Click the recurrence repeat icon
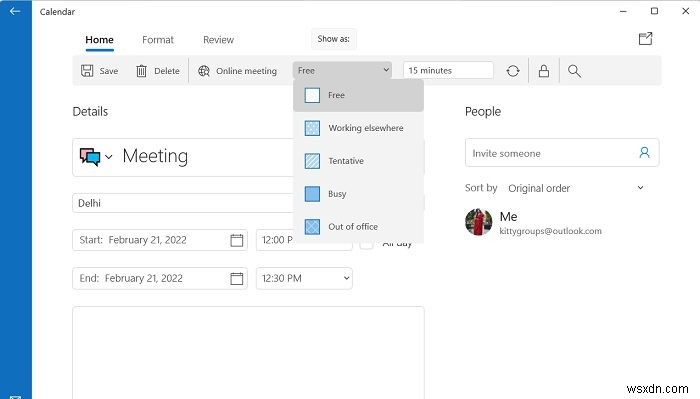The height and width of the screenshot is (399, 700). [513, 71]
